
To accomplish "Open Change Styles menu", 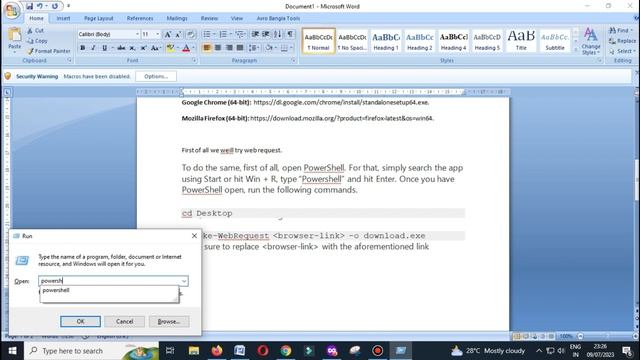I will pyautogui.click(x=591, y=41).
